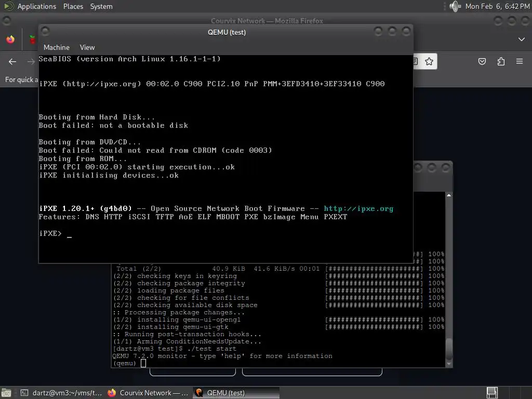Switch to Courvix Network taskbar entry
The height and width of the screenshot is (399, 532).
point(148,393)
